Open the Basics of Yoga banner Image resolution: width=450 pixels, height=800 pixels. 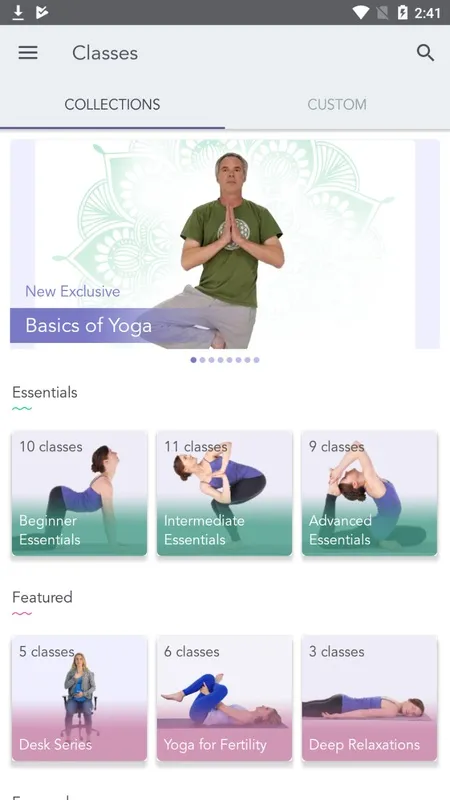225,244
